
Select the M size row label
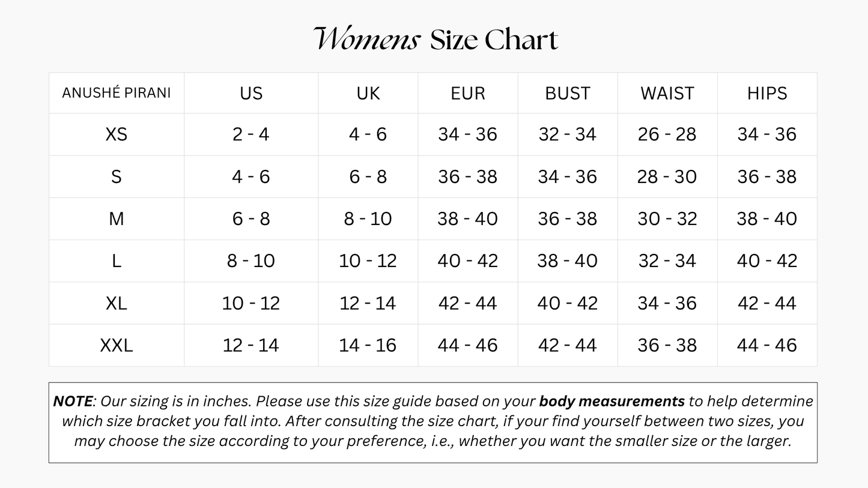(x=117, y=218)
